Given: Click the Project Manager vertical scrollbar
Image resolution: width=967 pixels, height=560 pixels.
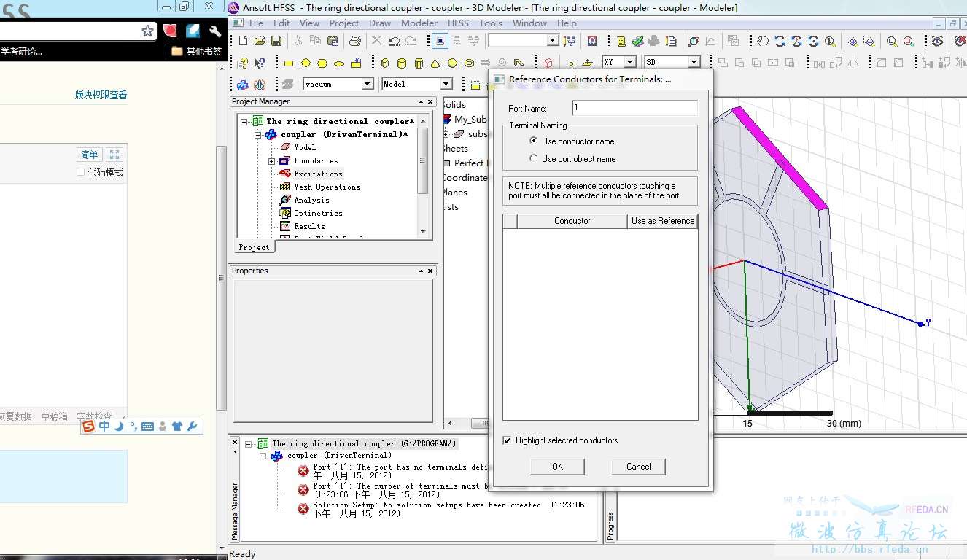Looking at the screenshot, I should click(x=423, y=176).
